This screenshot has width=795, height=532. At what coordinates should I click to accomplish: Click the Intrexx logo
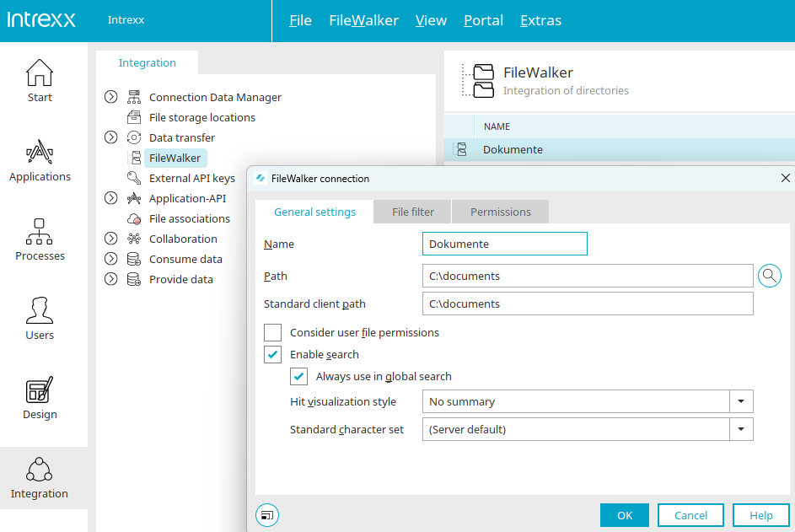[x=41, y=19]
